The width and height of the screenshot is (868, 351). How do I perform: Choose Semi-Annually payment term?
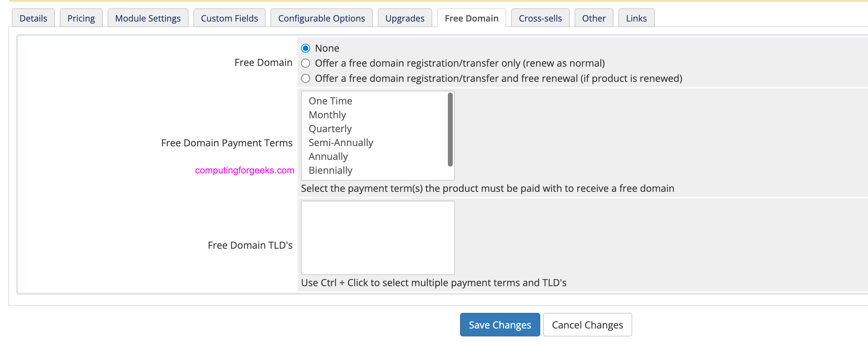pos(341,143)
